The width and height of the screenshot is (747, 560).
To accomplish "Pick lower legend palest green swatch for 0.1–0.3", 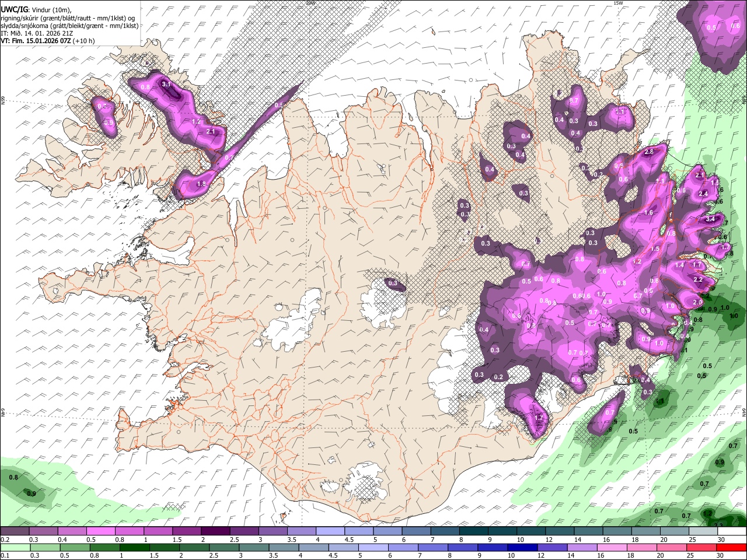I will (15, 548).
